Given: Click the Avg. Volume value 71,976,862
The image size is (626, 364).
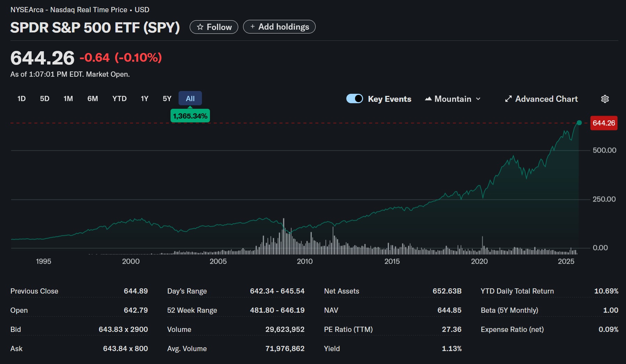Looking at the screenshot, I should 285,349.
